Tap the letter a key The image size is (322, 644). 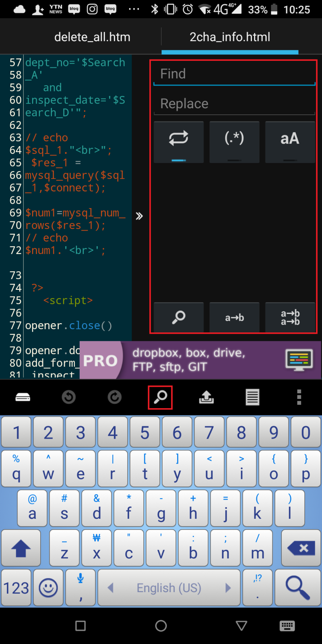pyautogui.click(x=32, y=509)
